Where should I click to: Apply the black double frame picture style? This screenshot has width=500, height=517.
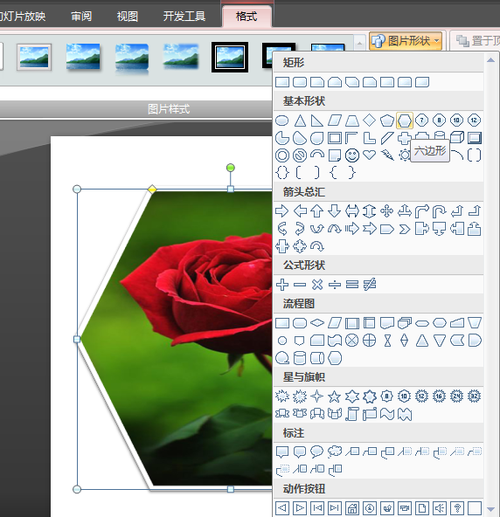pos(230,57)
